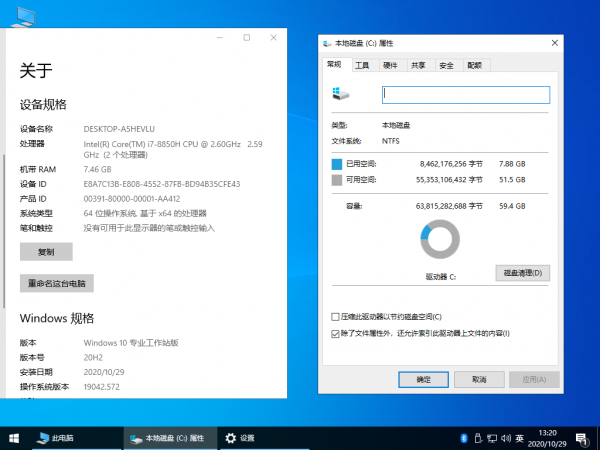The image size is (600, 450).
Task: Click the 7.46 GB RAM value
Action: [x=97, y=170]
